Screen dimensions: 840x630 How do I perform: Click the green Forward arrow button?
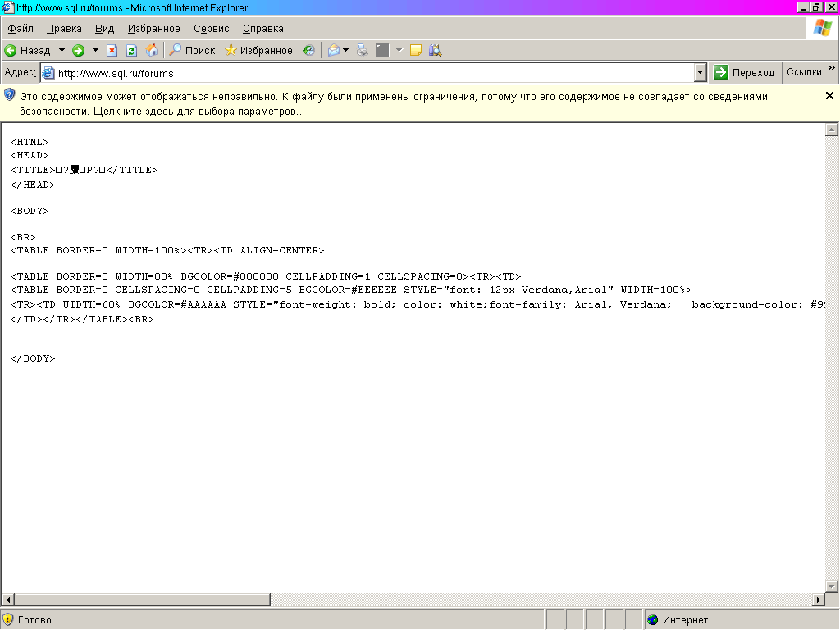[79, 51]
